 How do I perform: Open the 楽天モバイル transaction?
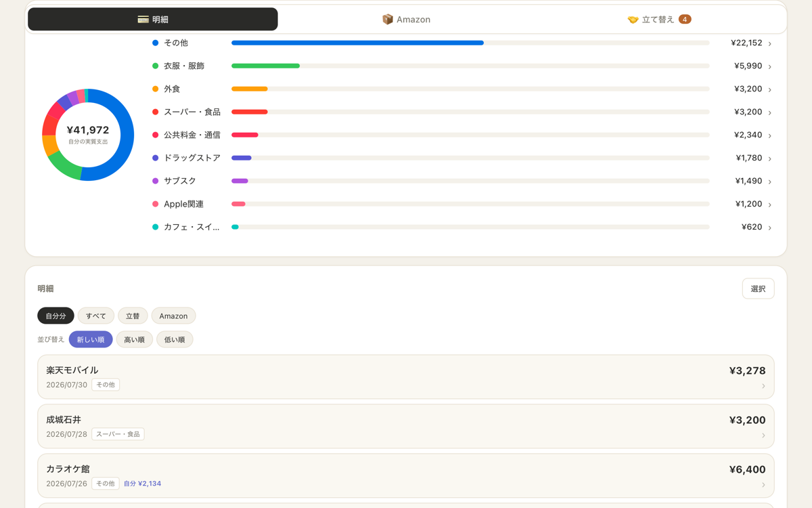coord(406,377)
